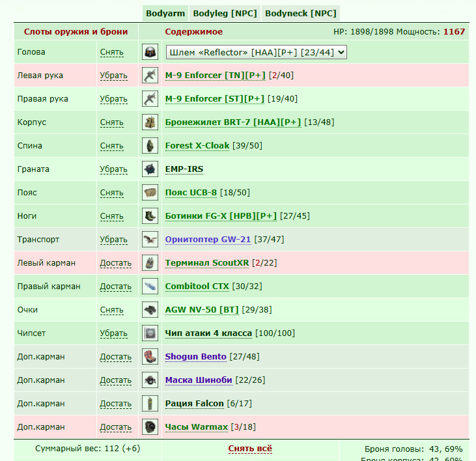The width and height of the screenshot is (476, 461).
Task: Open the Часы Warmax item link
Action: 197,427
